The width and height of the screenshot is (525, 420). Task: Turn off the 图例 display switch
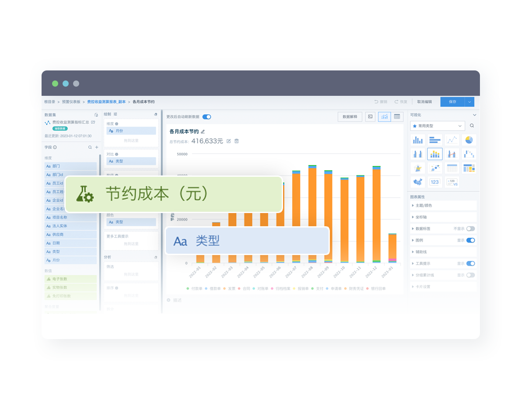[470, 240]
